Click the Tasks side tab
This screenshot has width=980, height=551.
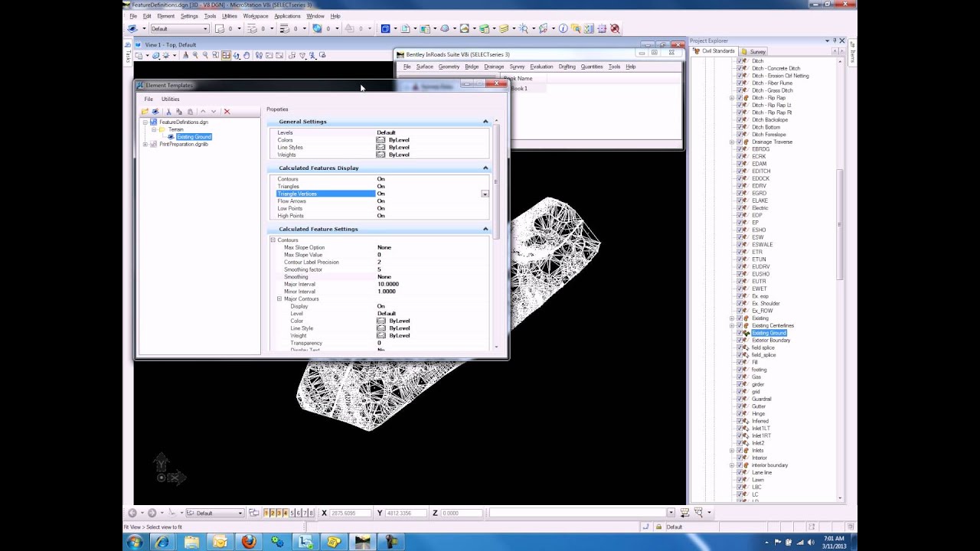click(x=128, y=55)
